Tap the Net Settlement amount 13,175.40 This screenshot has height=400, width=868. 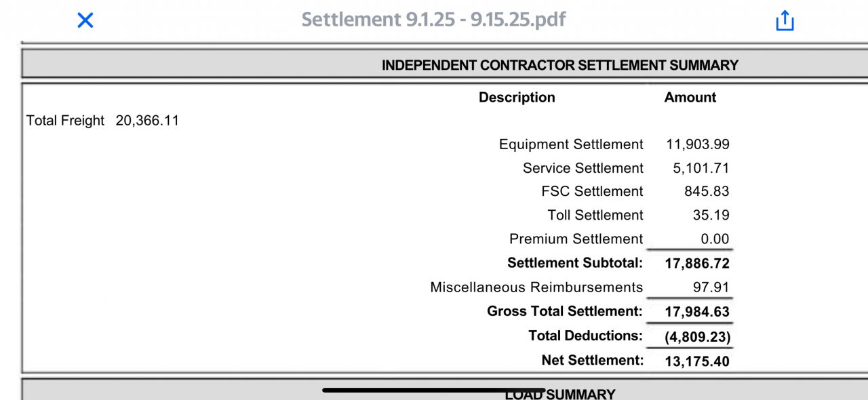pos(697,361)
